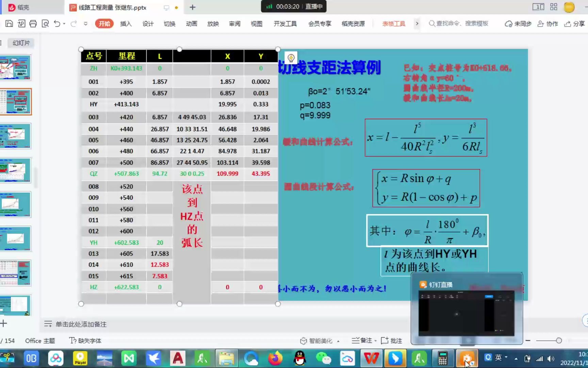This screenshot has height=368, width=588.
Task: Click the grid apps icon in title bar
Action: pyautogui.click(x=554, y=7)
